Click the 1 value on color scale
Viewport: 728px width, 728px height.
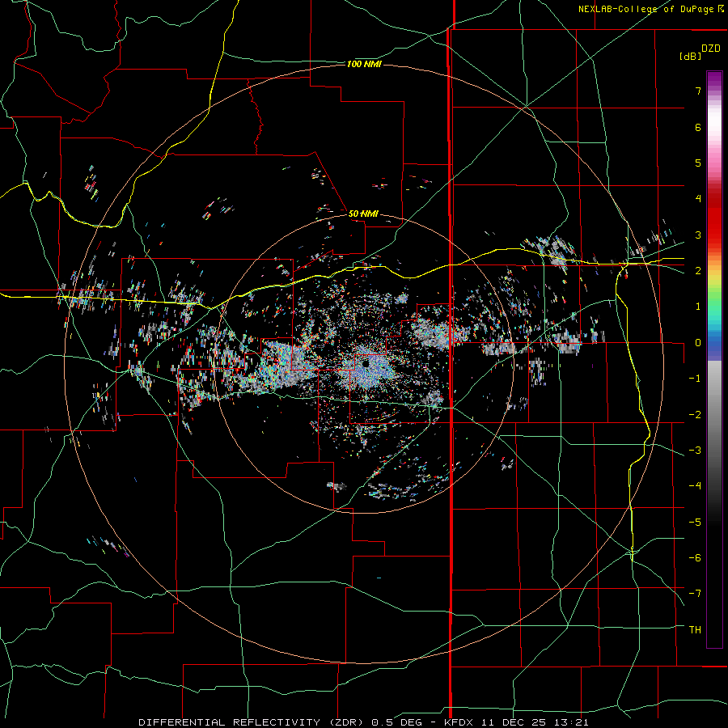(x=698, y=307)
